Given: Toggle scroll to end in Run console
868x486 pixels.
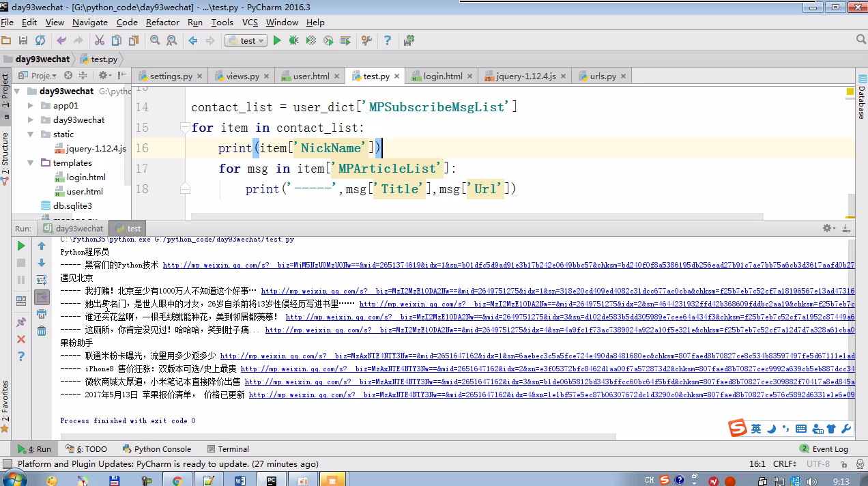Looking at the screenshot, I should pos(42,297).
